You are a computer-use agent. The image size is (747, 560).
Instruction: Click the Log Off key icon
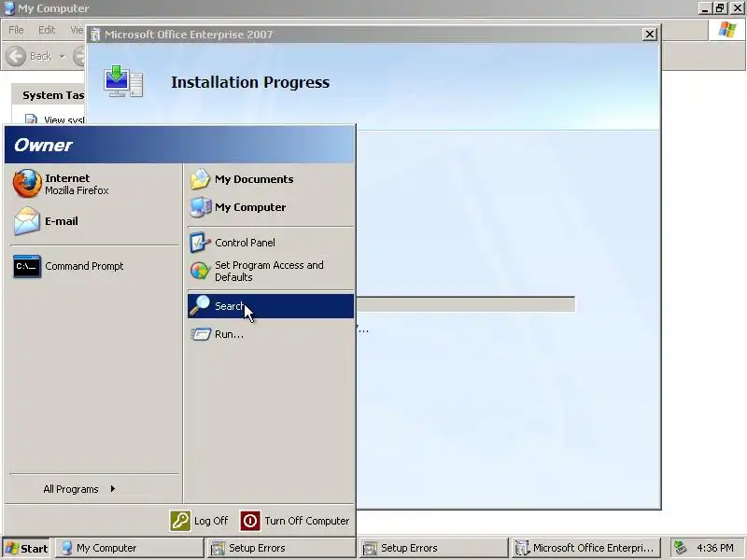(x=180, y=521)
